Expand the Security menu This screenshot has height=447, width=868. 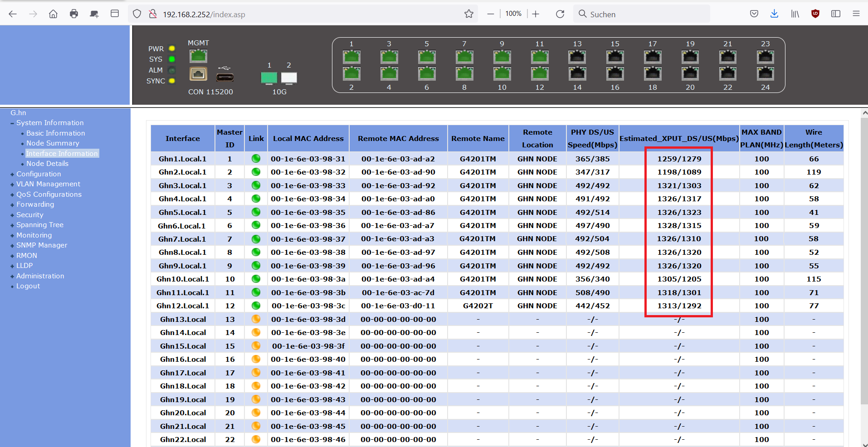click(x=12, y=215)
